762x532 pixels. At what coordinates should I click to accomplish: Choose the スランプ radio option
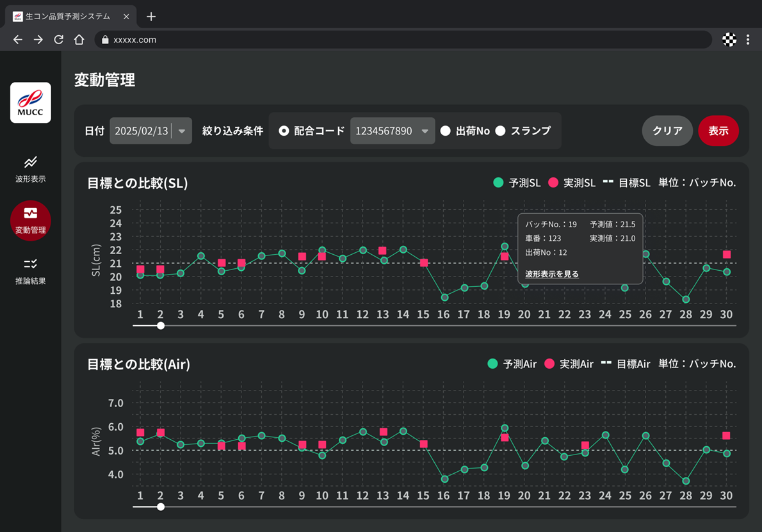501,131
